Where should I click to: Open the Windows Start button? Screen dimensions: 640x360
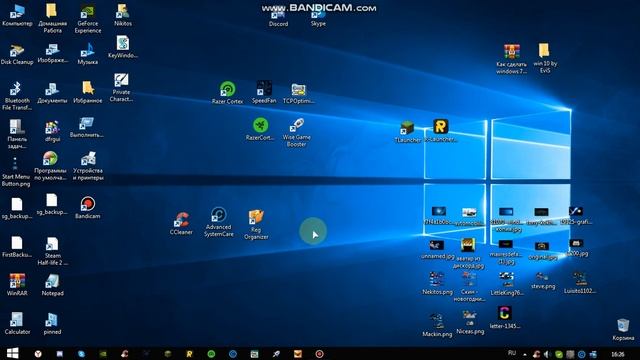click(13, 353)
